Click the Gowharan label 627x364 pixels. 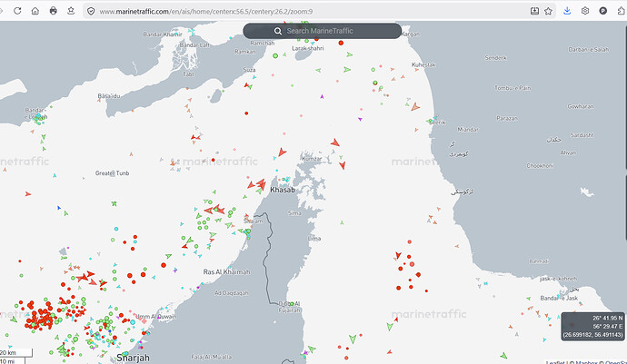coord(581,107)
